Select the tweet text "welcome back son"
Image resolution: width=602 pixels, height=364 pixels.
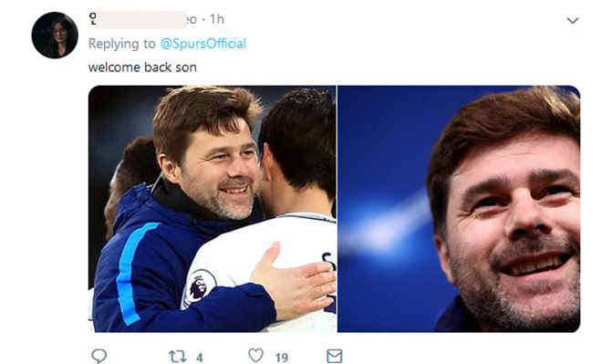[x=142, y=68]
